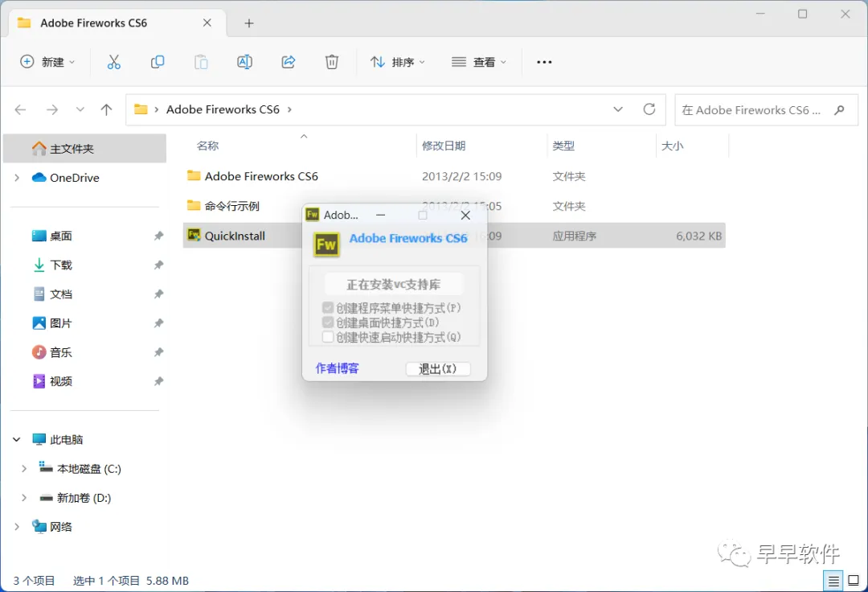Select 主文件夹 in sidebar
This screenshot has height=592, width=868.
pos(84,149)
